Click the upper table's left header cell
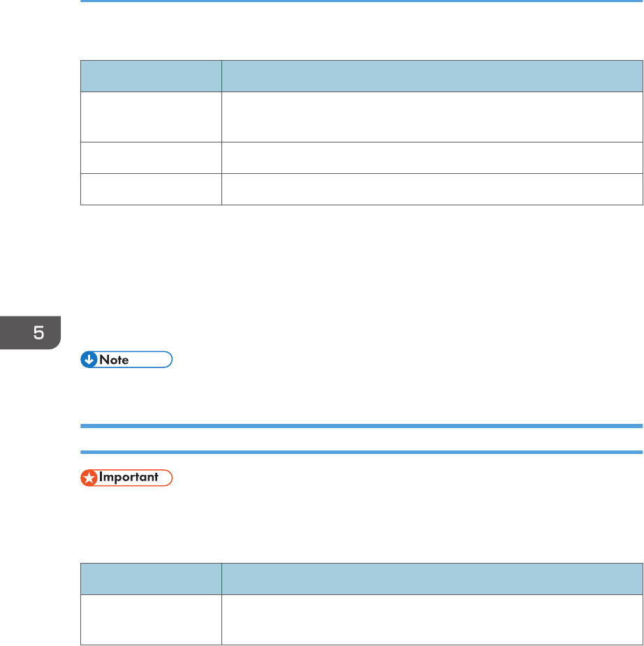Image resolution: width=644 pixels, height=646 pixels. click(x=151, y=75)
